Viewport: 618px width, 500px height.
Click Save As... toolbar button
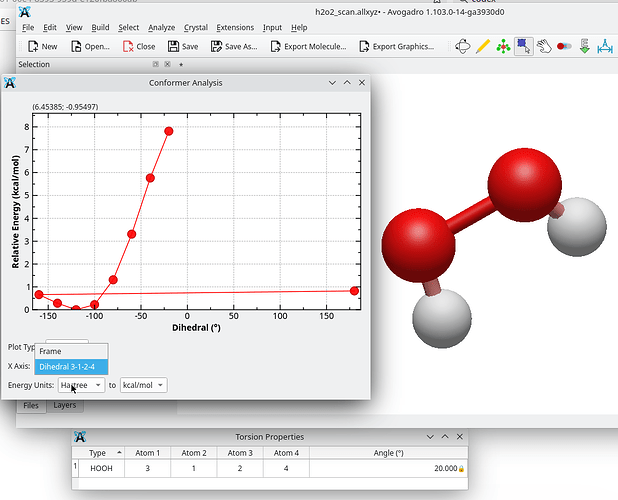234,46
